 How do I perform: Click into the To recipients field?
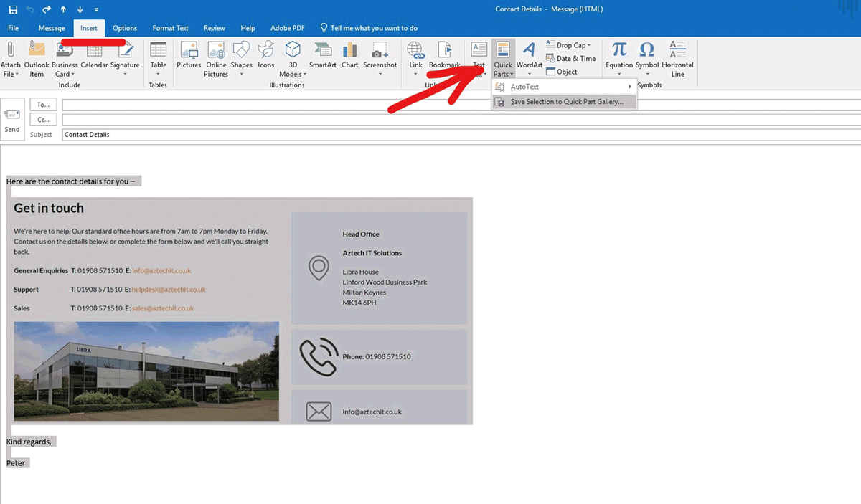coord(461,105)
